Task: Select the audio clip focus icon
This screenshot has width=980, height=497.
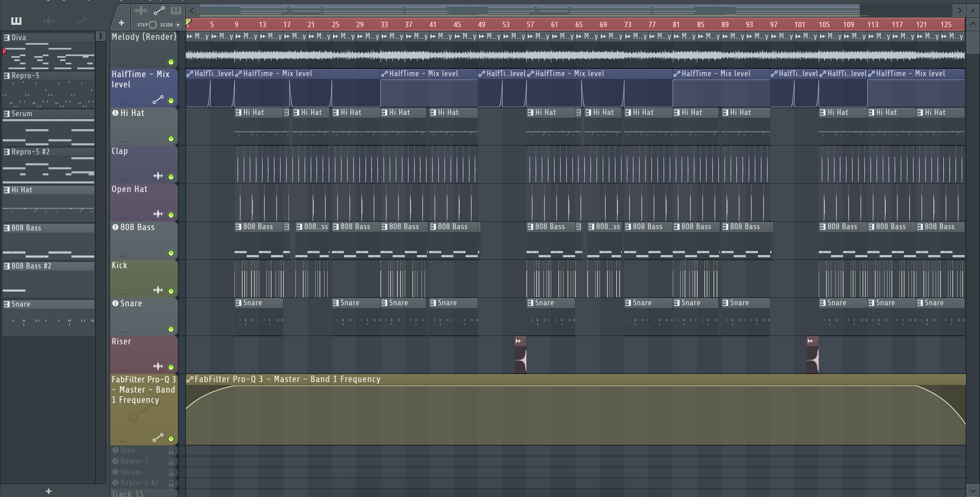Action: click(141, 10)
